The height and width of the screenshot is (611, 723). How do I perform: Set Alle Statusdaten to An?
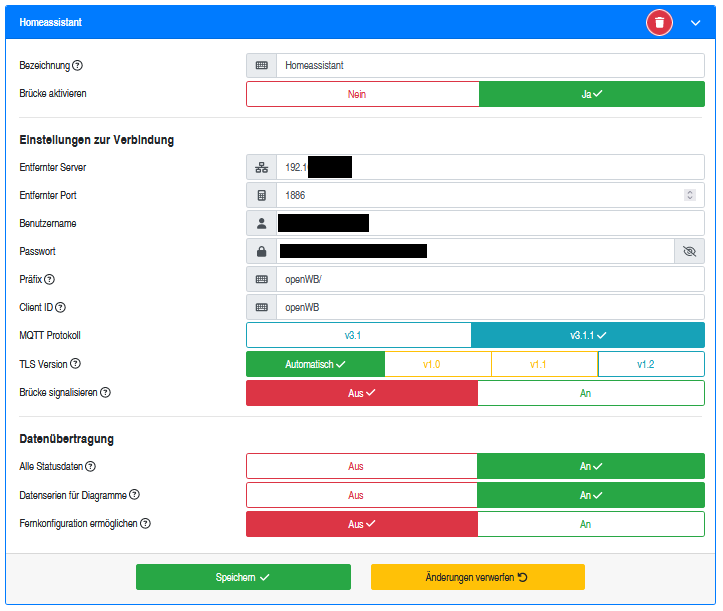tap(591, 467)
